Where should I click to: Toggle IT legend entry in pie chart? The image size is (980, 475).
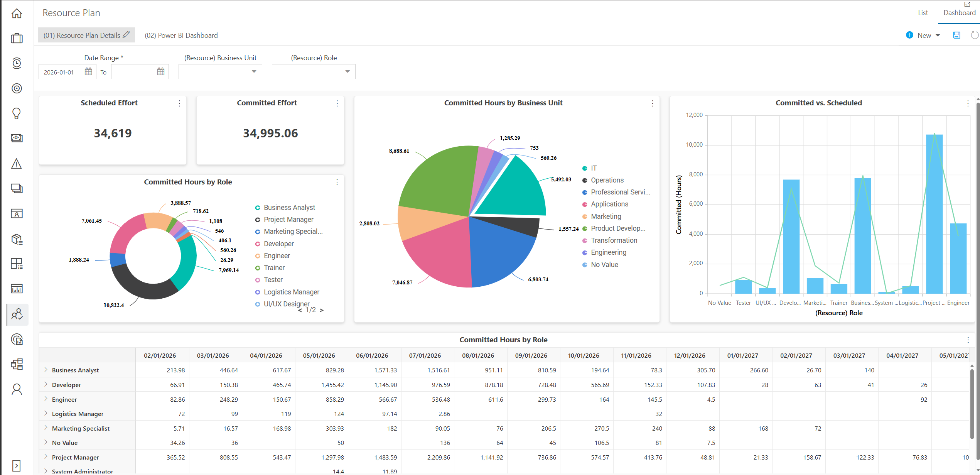tap(590, 168)
